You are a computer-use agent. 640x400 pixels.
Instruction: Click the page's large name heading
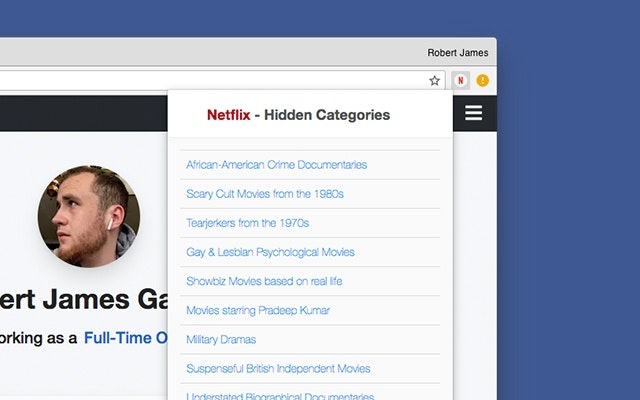pyautogui.click(x=84, y=299)
